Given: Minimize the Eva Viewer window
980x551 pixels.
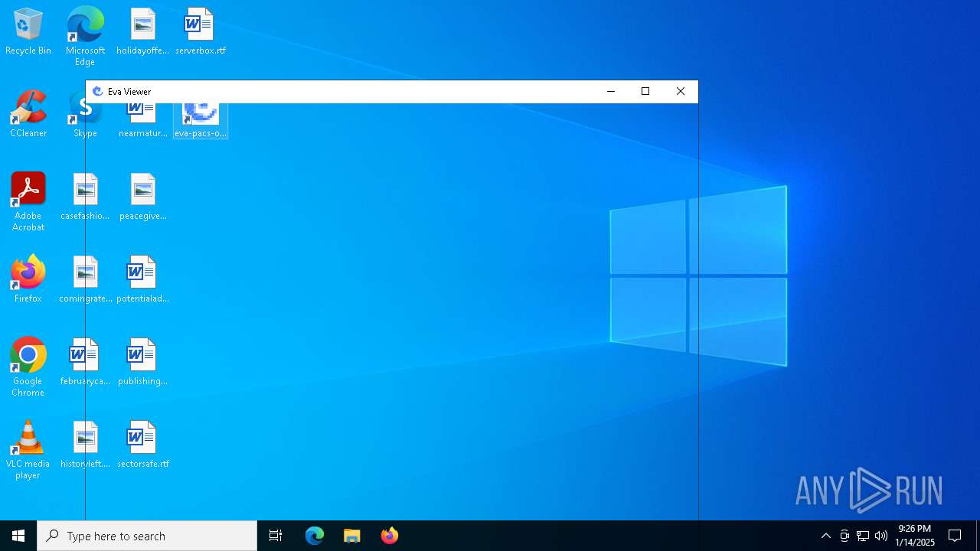Looking at the screenshot, I should 610,91.
